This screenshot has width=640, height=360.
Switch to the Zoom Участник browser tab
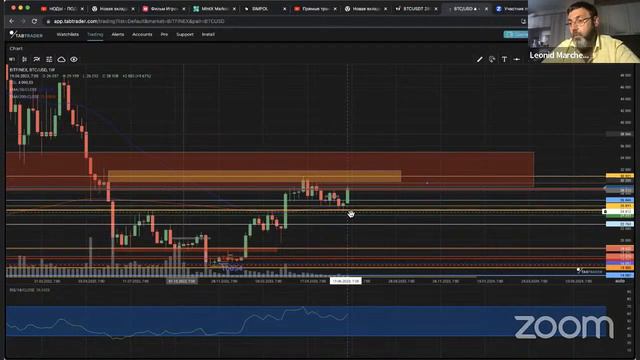click(511, 9)
